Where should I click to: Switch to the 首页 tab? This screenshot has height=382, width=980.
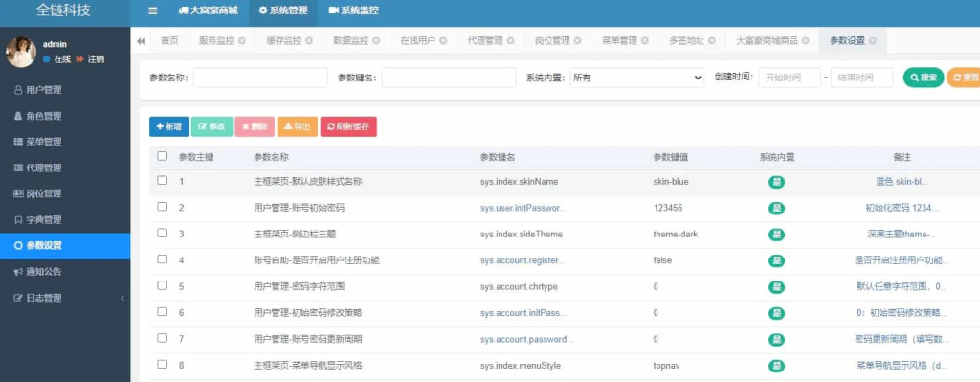[x=168, y=40]
